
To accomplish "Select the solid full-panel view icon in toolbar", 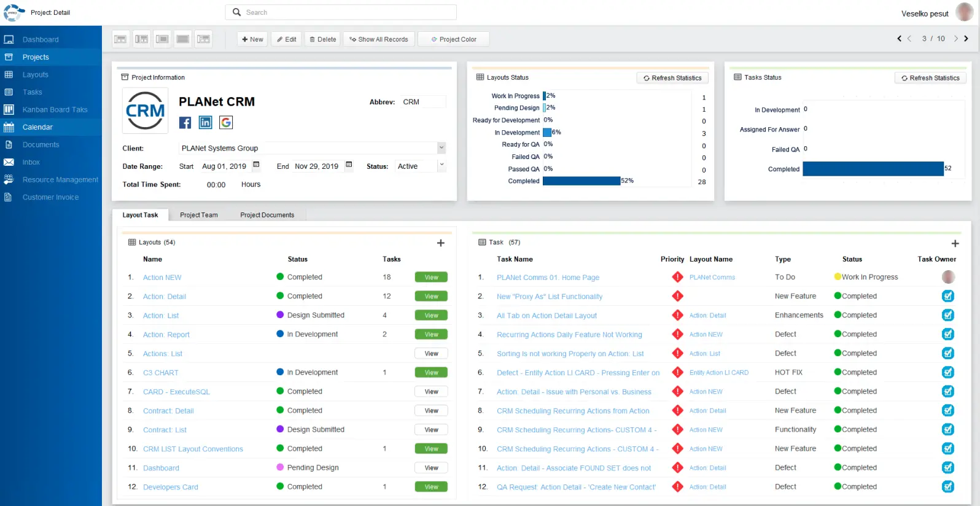I will pyautogui.click(x=182, y=39).
